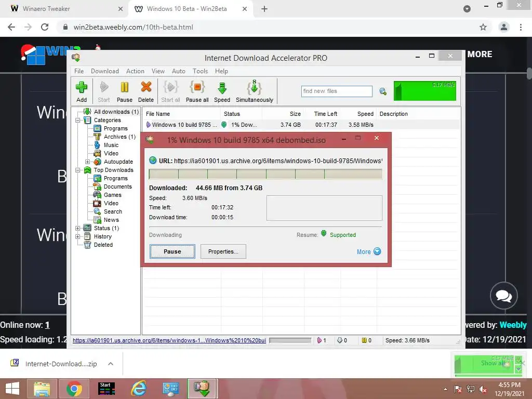Click the search magnifier icon beside find box
Image resolution: width=532 pixels, height=399 pixels.
click(383, 91)
